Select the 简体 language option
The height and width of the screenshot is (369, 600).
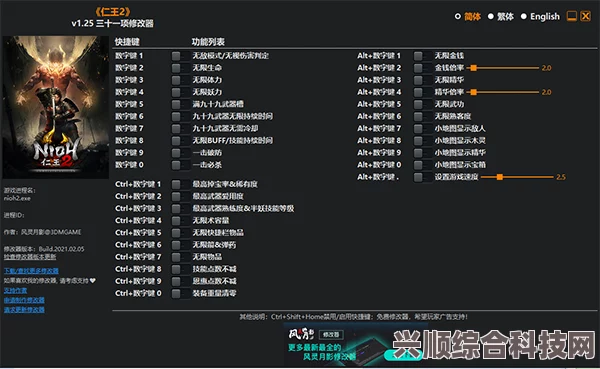pyautogui.click(x=468, y=16)
